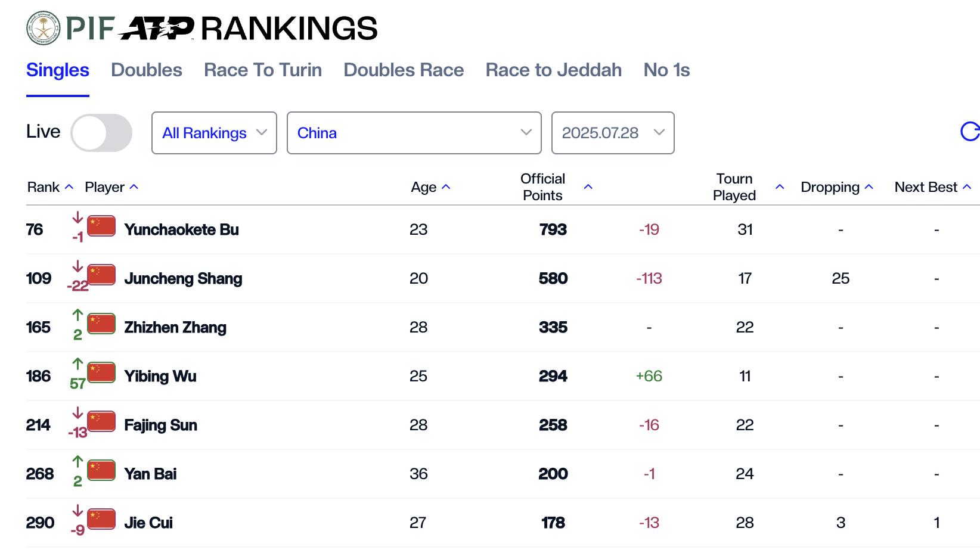Open the 2025.07.28 date dropdown

coord(613,133)
